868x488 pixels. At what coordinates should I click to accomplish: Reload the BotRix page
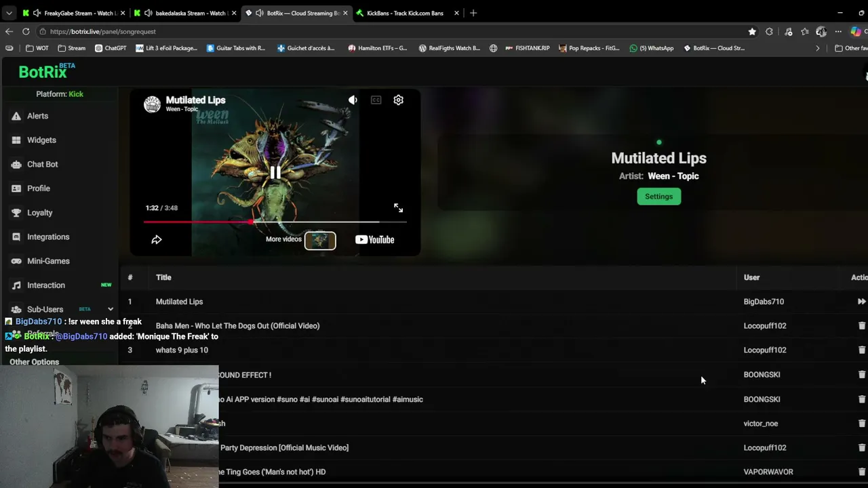pos(26,31)
